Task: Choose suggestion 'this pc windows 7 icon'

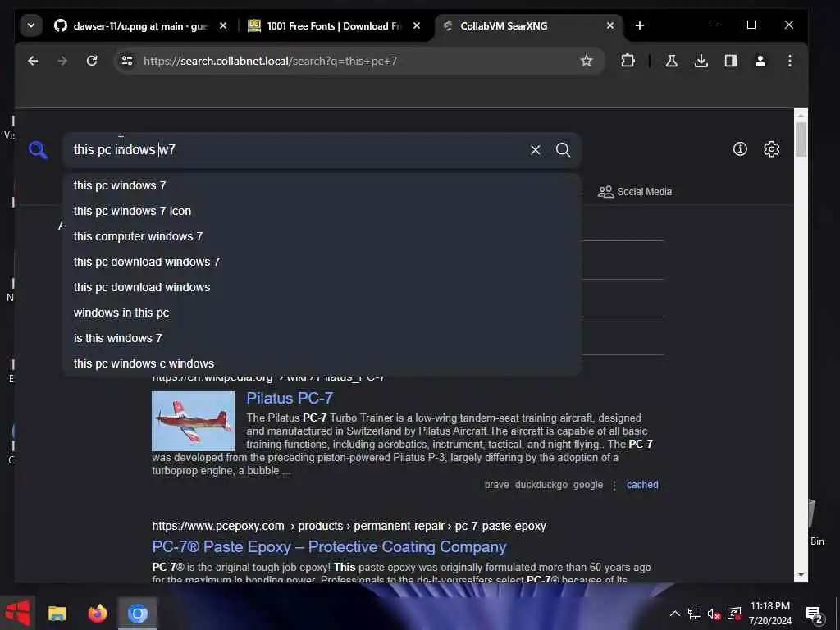Action: click(322, 211)
